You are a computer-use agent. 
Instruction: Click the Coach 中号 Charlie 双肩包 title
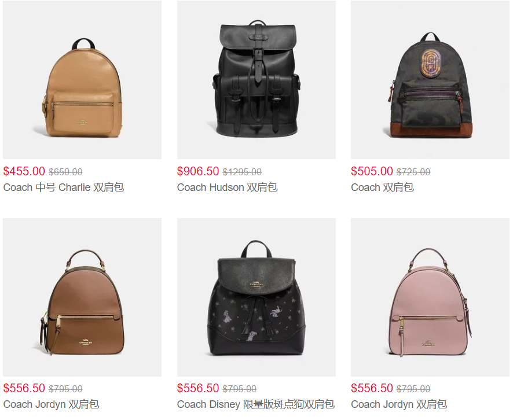tap(64, 187)
